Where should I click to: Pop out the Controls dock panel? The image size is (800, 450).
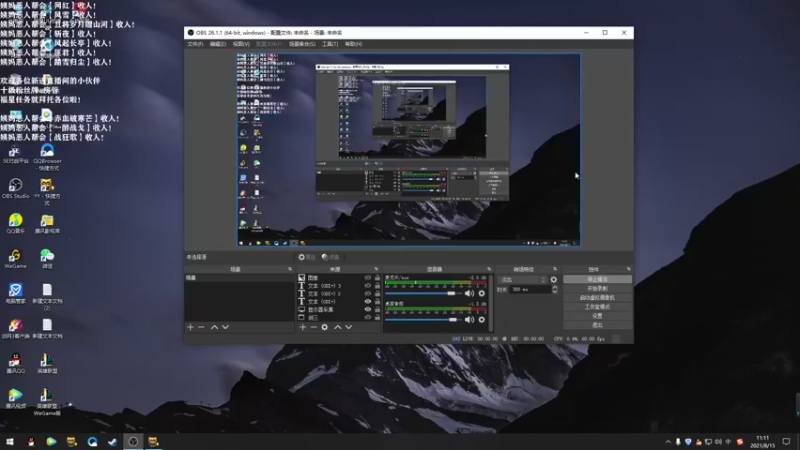(629, 269)
